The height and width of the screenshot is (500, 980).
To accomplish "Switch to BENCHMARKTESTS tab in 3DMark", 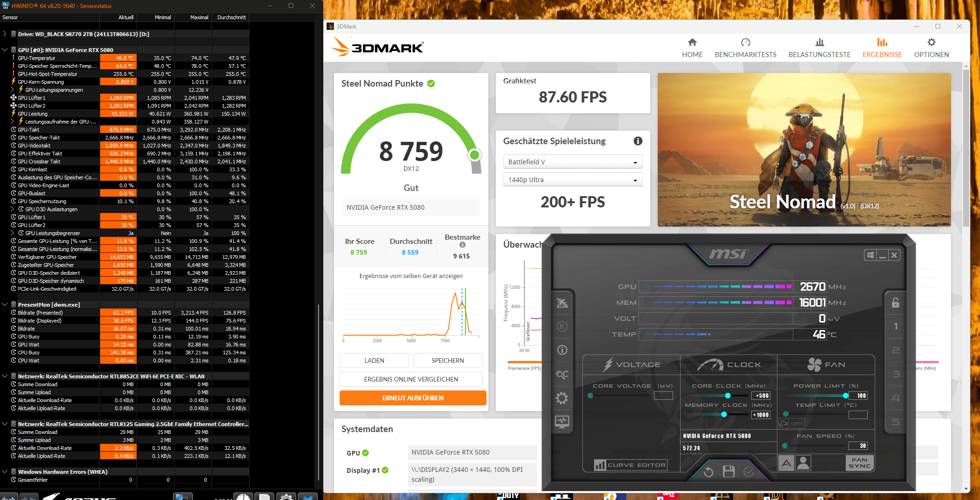I will pos(746,48).
